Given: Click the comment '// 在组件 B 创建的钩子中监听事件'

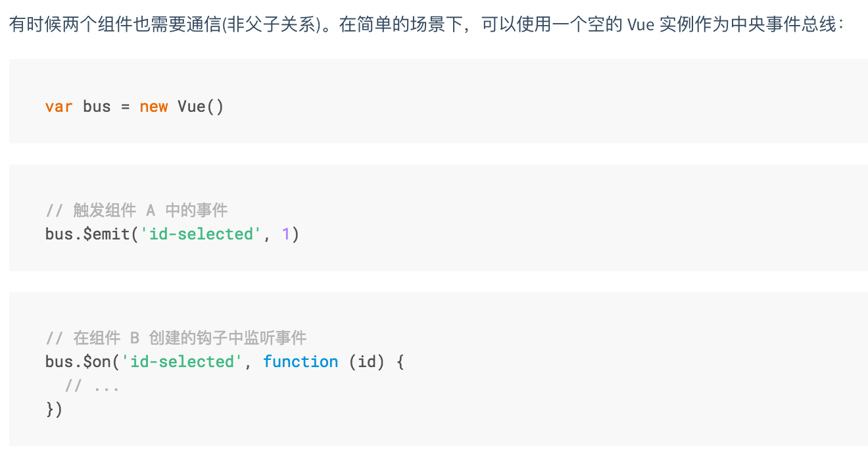Looking at the screenshot, I should click(176, 338).
